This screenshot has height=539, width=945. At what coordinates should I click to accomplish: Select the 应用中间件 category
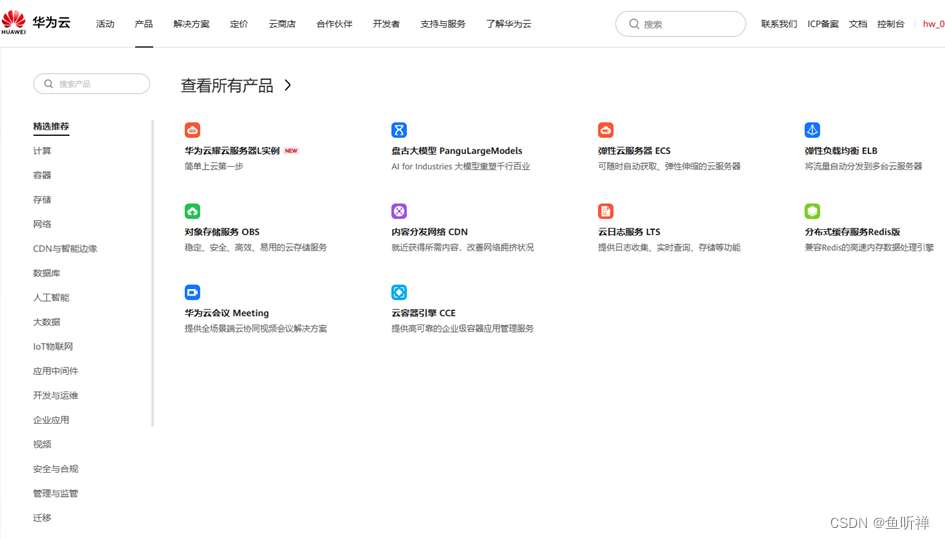click(55, 371)
